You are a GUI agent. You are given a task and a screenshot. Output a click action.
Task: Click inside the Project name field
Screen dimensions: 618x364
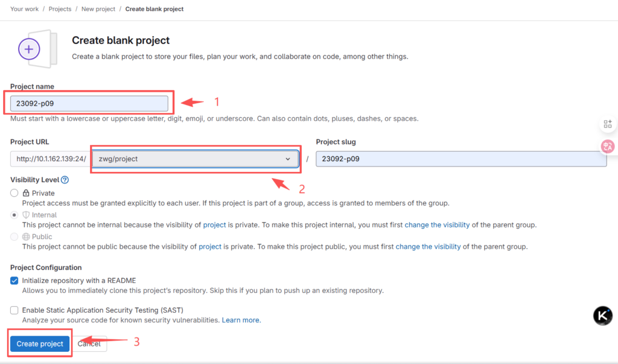pos(89,103)
